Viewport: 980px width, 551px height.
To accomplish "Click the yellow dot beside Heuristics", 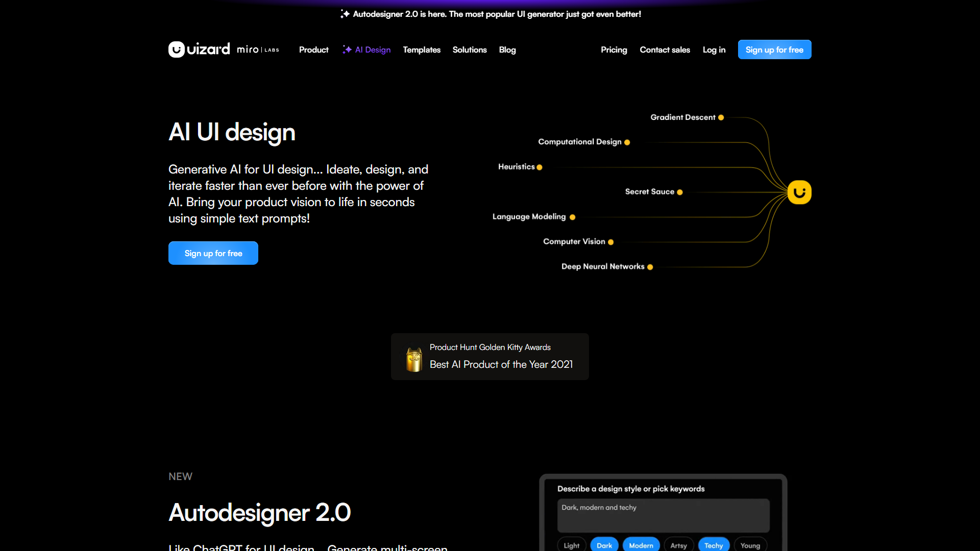I will click(x=540, y=167).
